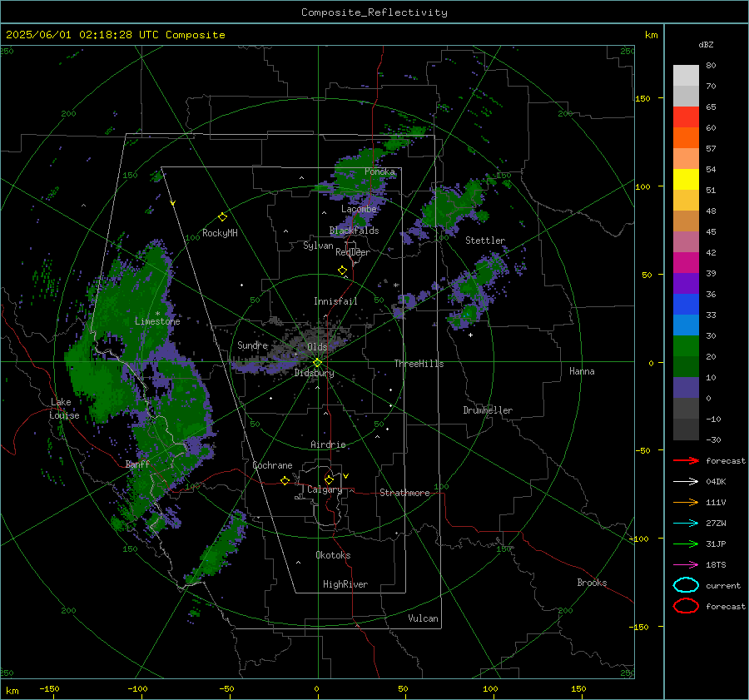This screenshot has height=700, width=749.
Task: Click the Okotoks town label
Action: (333, 555)
